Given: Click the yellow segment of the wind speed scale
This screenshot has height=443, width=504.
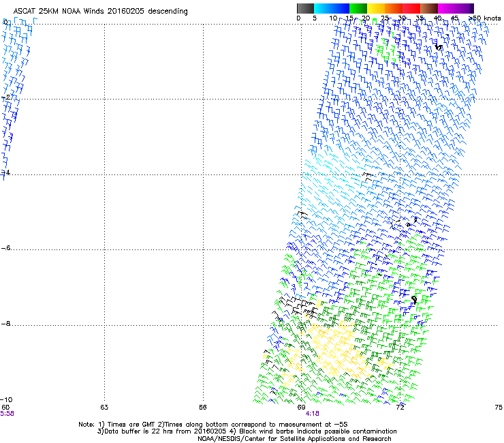Looking at the screenshot, I should (x=376, y=8).
